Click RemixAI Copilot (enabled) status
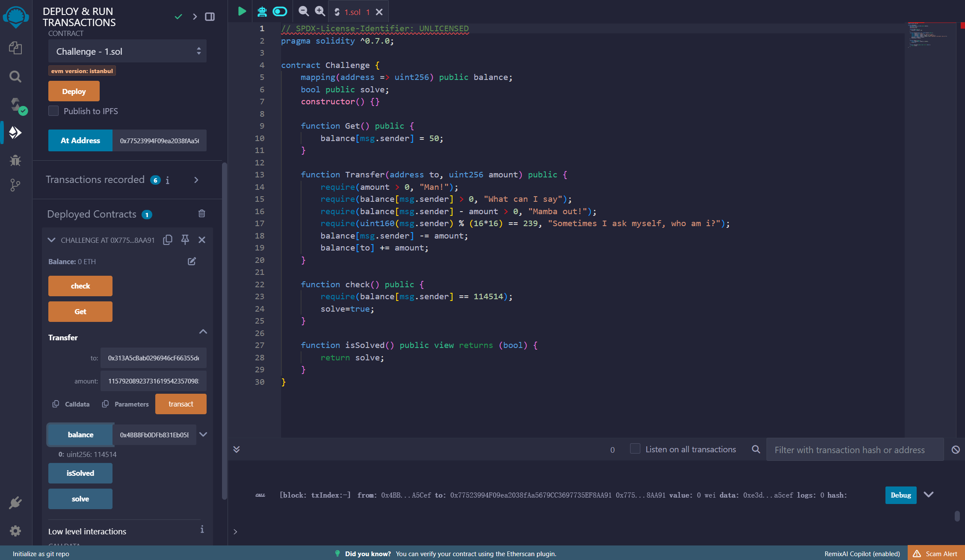The image size is (965, 560). coord(862,554)
